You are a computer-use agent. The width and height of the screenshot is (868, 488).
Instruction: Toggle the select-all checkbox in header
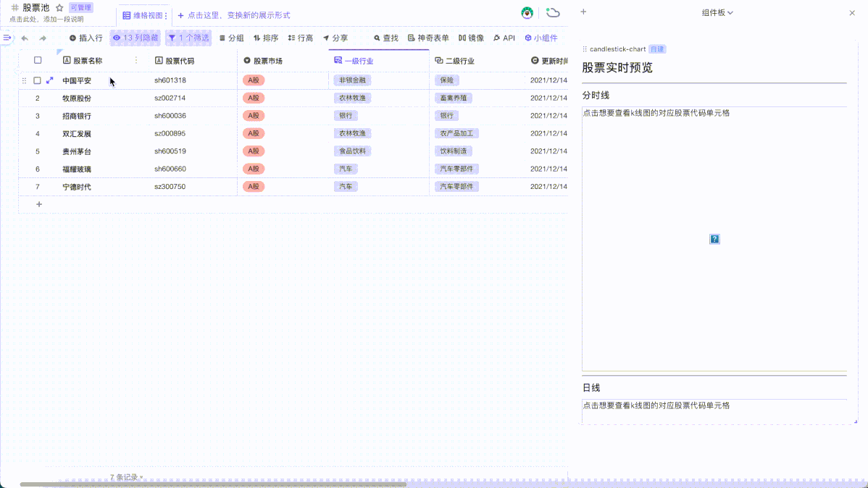(x=38, y=60)
